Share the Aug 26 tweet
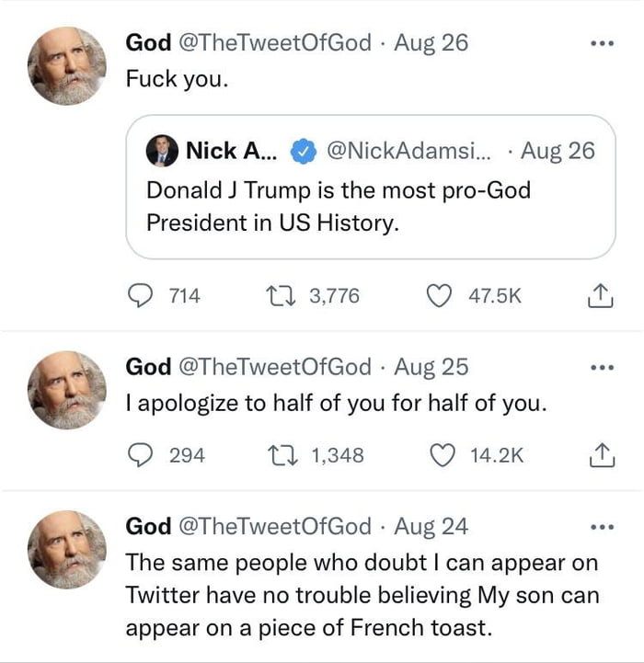The width and height of the screenshot is (644, 663). pos(599,295)
